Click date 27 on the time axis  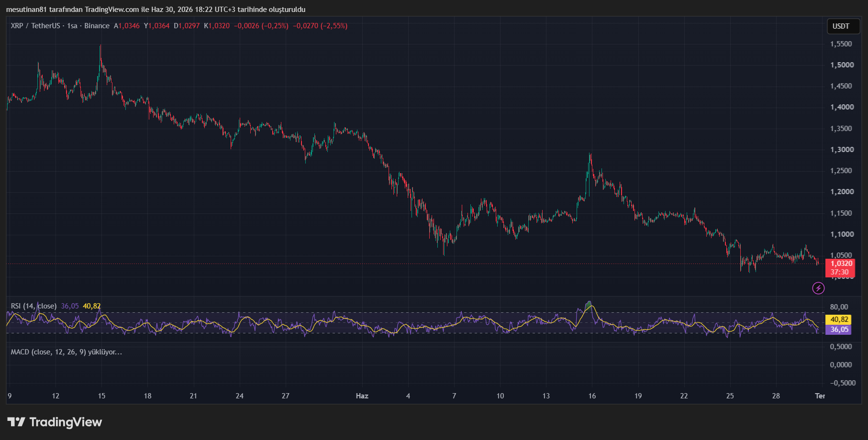(286, 396)
